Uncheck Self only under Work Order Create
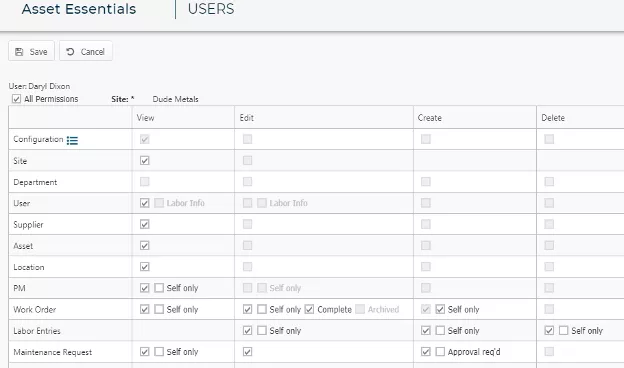Image resolution: width=624 pixels, height=368 pixels. [440, 309]
